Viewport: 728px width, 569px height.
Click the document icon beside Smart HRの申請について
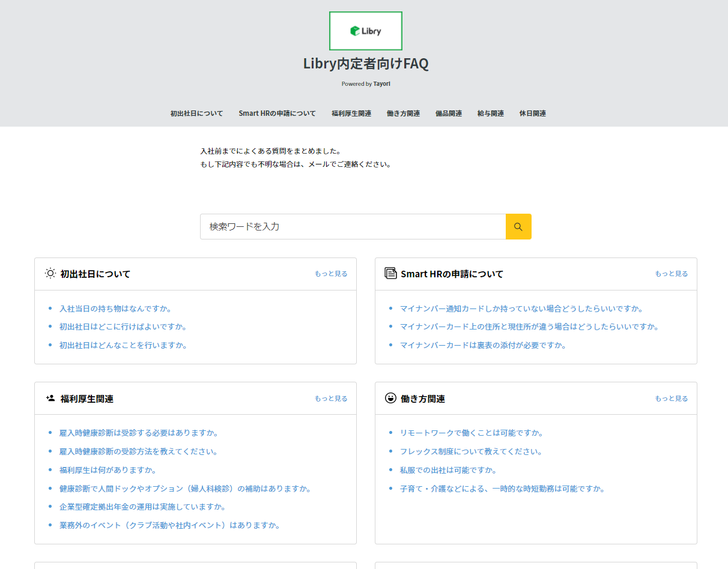click(x=390, y=273)
